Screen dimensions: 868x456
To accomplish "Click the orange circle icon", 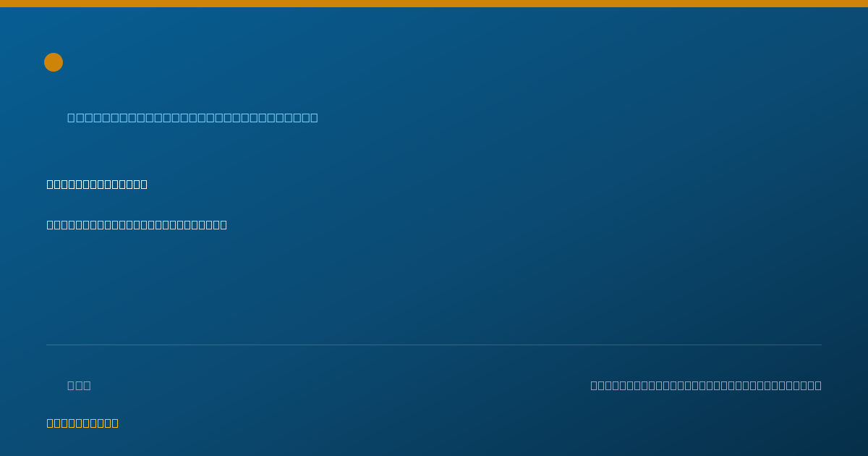I will [54, 62].
